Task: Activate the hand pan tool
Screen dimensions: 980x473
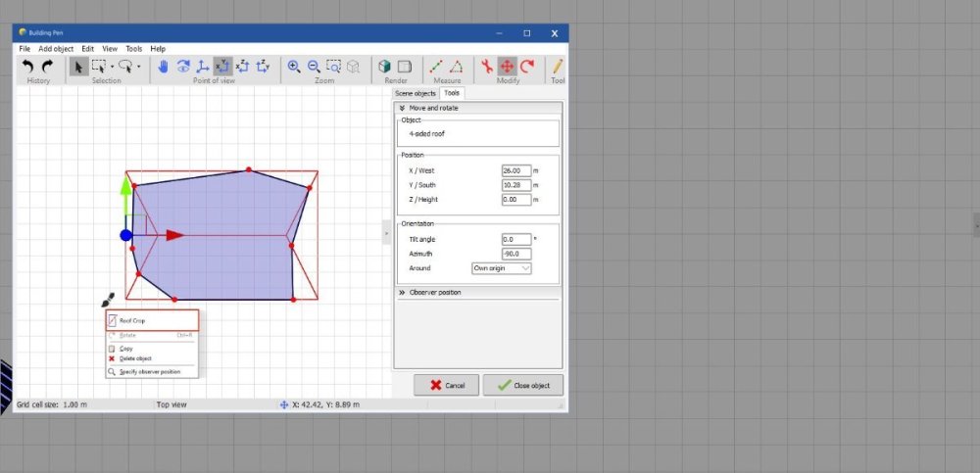Action: (163, 67)
